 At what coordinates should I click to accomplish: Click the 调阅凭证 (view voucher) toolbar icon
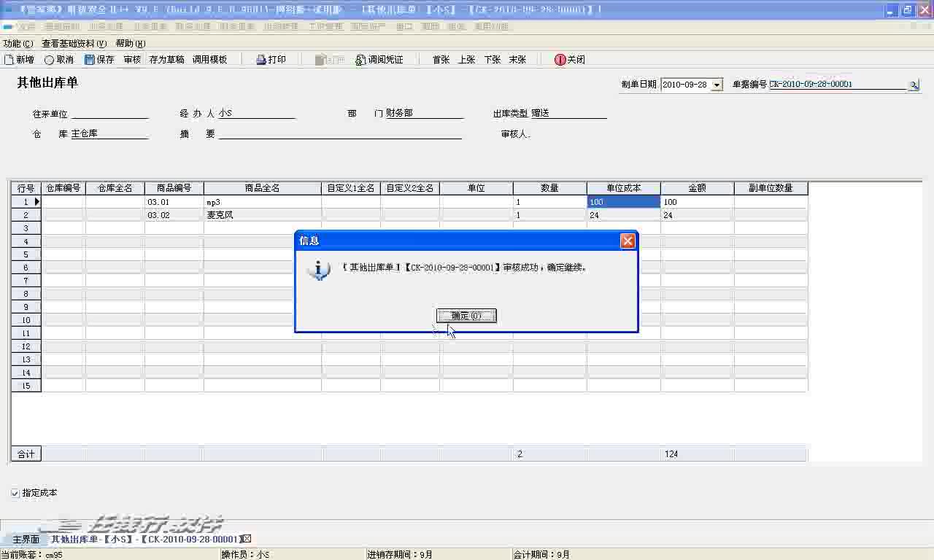360,60
